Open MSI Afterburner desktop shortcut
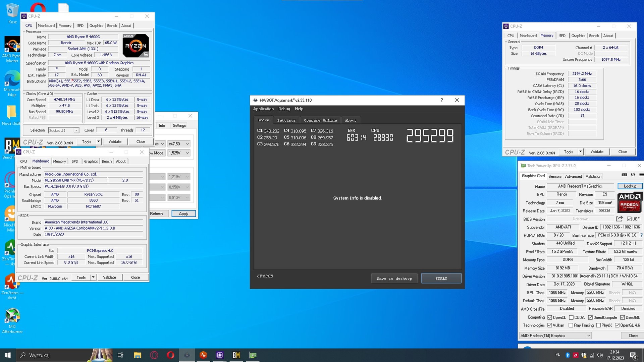The image size is (644, 362). pyautogui.click(x=12, y=321)
